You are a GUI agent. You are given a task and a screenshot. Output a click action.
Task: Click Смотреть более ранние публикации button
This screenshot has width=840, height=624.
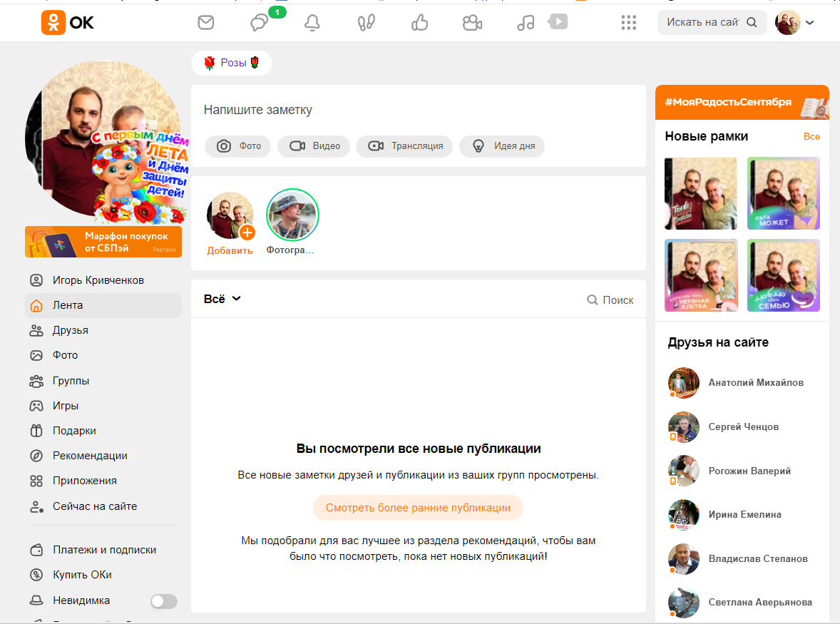[418, 508]
